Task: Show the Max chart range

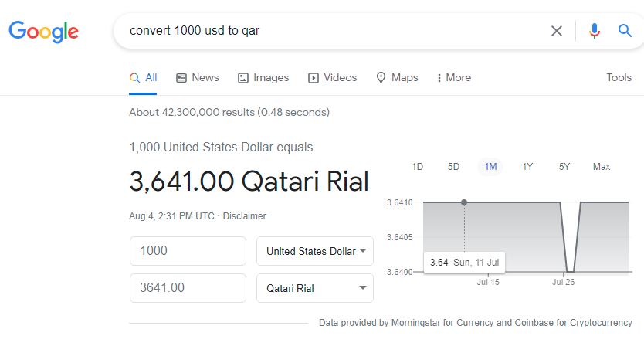Action: click(602, 167)
